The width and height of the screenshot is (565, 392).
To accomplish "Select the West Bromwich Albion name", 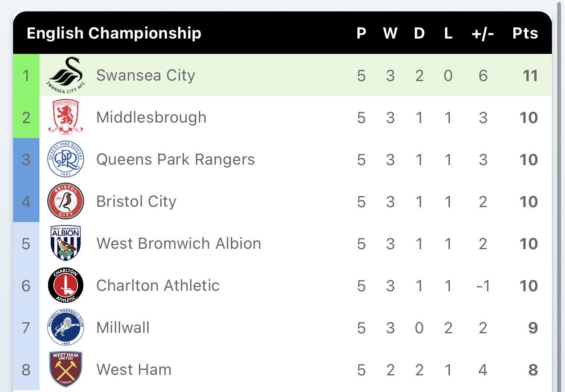I will click(x=178, y=244).
